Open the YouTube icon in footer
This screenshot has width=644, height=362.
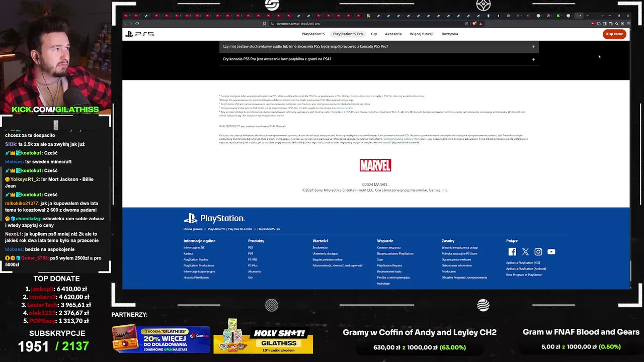(x=551, y=252)
